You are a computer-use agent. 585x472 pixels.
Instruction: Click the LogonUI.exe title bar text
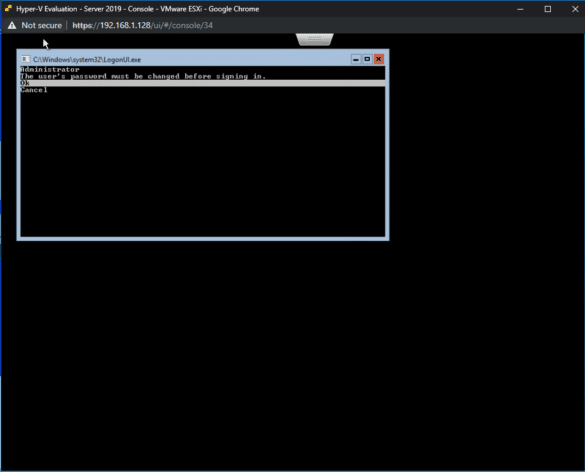pyautogui.click(x=87, y=60)
